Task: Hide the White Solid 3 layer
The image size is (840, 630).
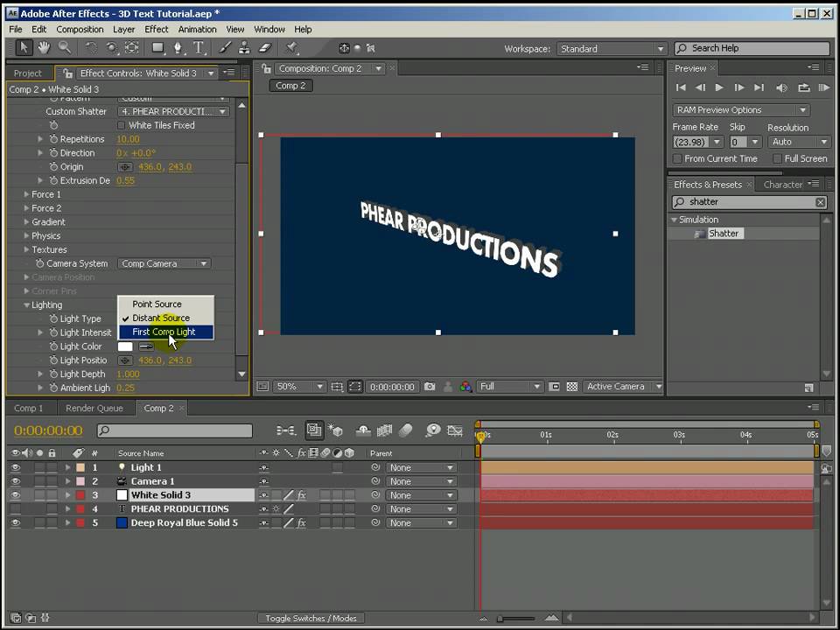Action: pos(16,495)
